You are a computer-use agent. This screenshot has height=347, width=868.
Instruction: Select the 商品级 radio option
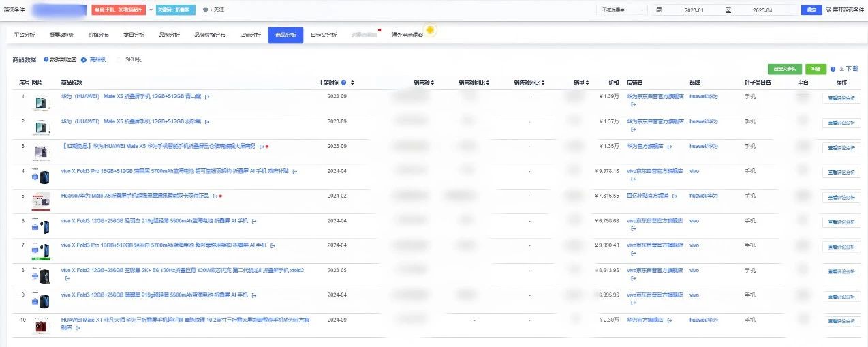click(84, 59)
